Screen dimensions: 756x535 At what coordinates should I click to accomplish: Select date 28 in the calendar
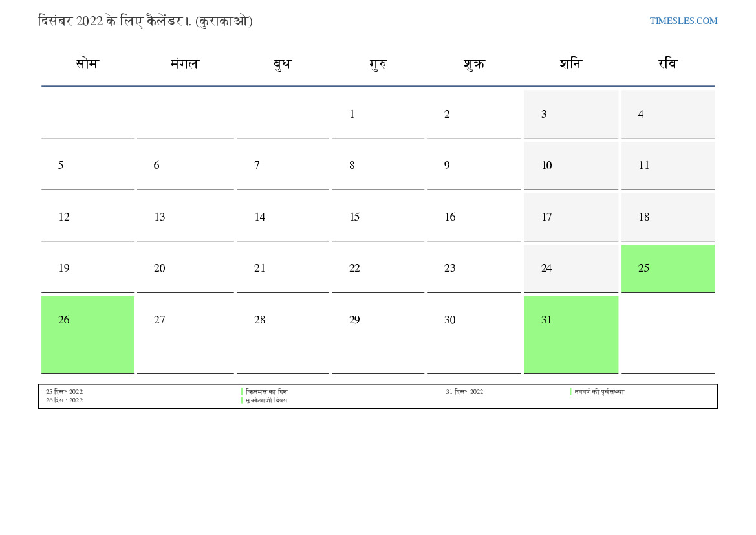(x=283, y=335)
